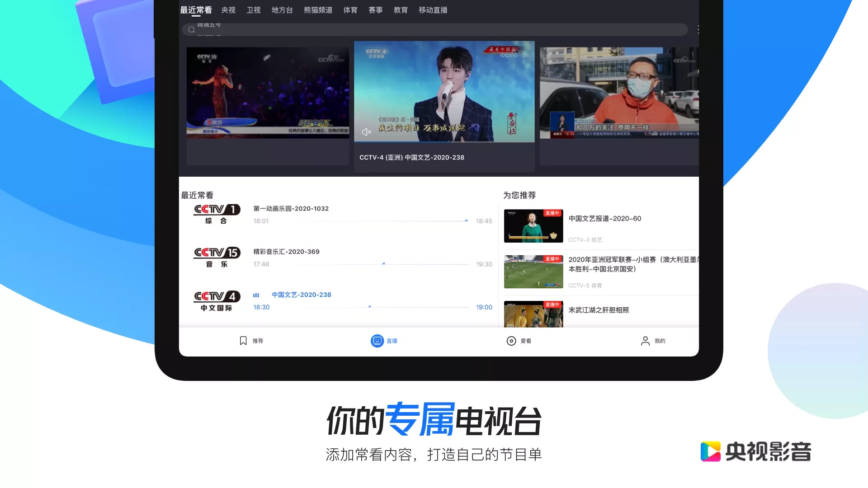Click the 央视影音 logo icon
Image resolution: width=868 pixels, height=488 pixels.
(x=710, y=451)
